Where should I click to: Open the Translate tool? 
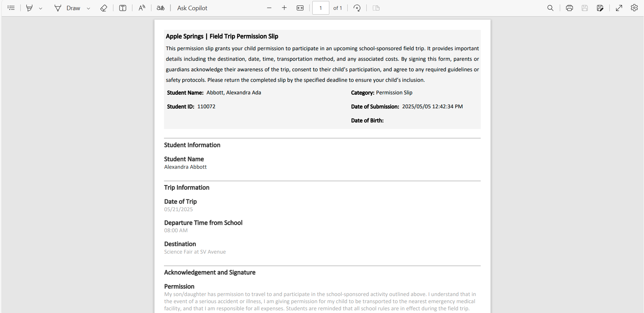pyautogui.click(x=160, y=8)
